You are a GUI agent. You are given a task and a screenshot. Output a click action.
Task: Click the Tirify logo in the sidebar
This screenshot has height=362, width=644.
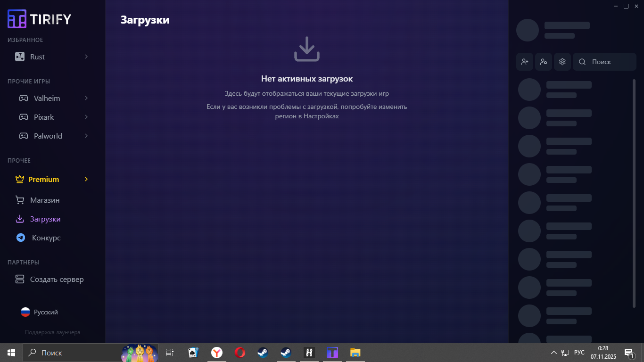pyautogui.click(x=39, y=19)
